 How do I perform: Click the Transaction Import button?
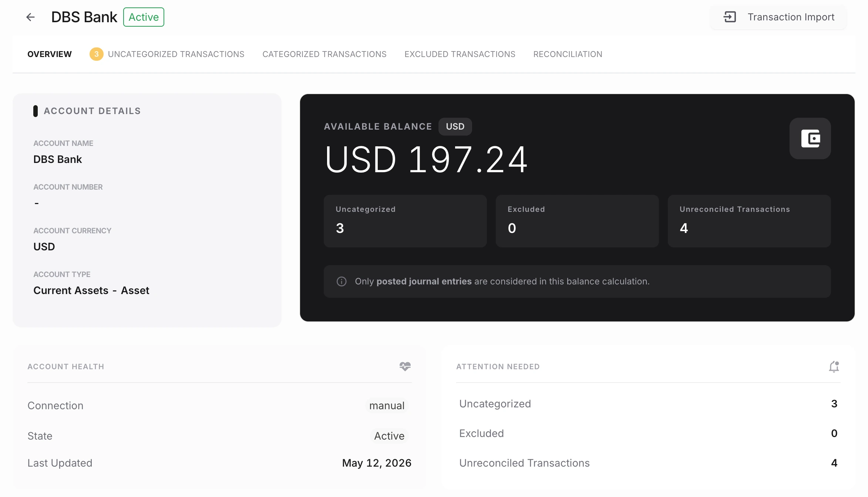click(778, 17)
